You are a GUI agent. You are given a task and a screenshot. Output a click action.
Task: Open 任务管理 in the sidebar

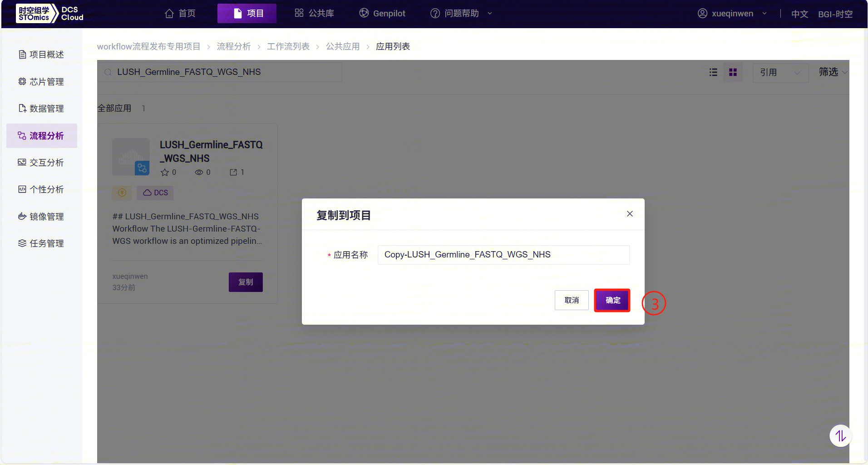[x=42, y=243]
